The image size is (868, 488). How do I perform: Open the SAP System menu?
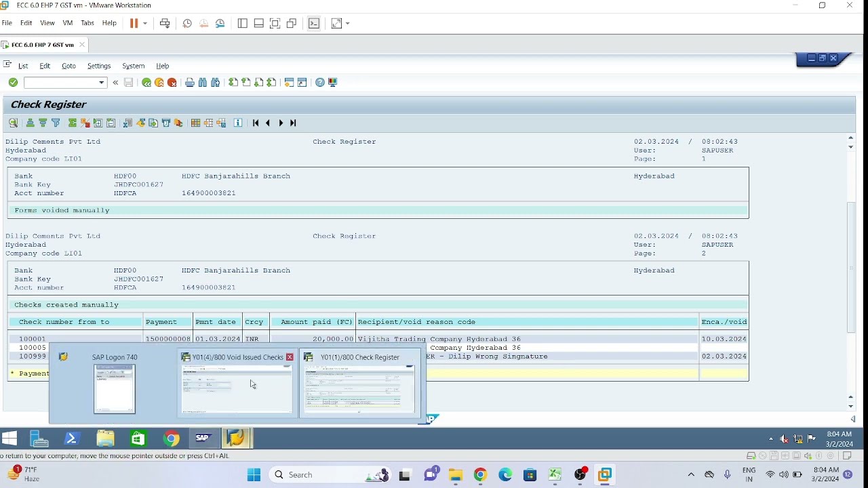[x=134, y=66]
